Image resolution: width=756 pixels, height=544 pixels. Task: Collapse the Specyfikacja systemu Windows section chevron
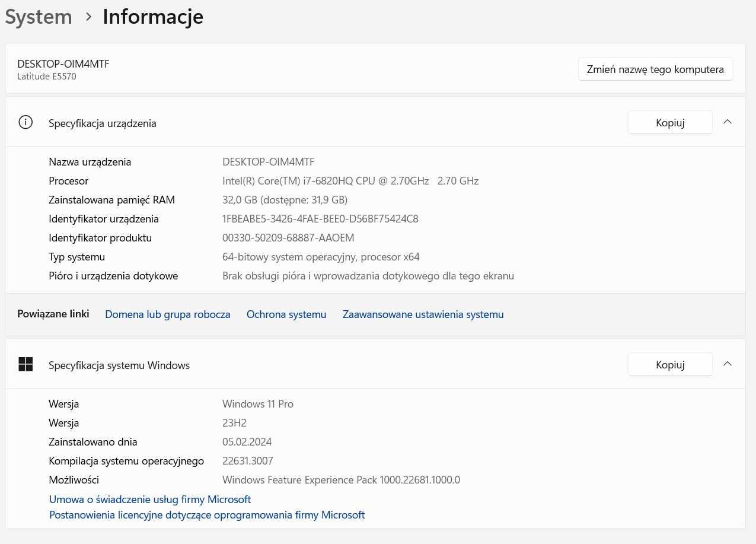pyautogui.click(x=728, y=364)
